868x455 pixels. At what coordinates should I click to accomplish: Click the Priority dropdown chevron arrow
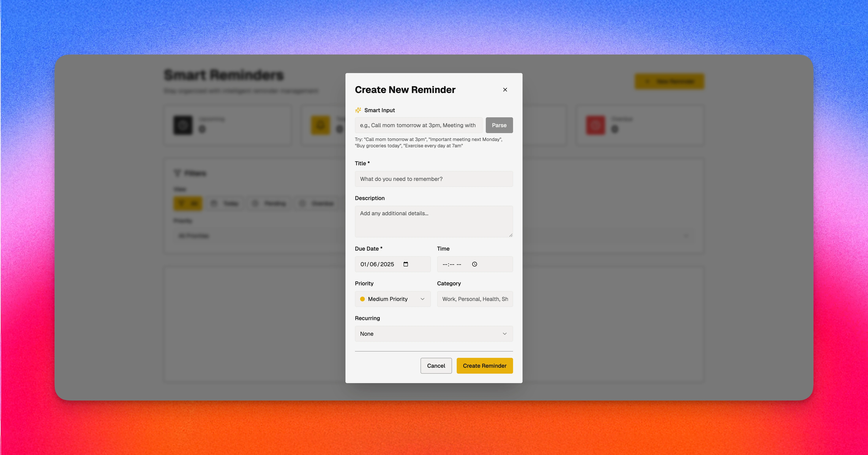(422, 299)
